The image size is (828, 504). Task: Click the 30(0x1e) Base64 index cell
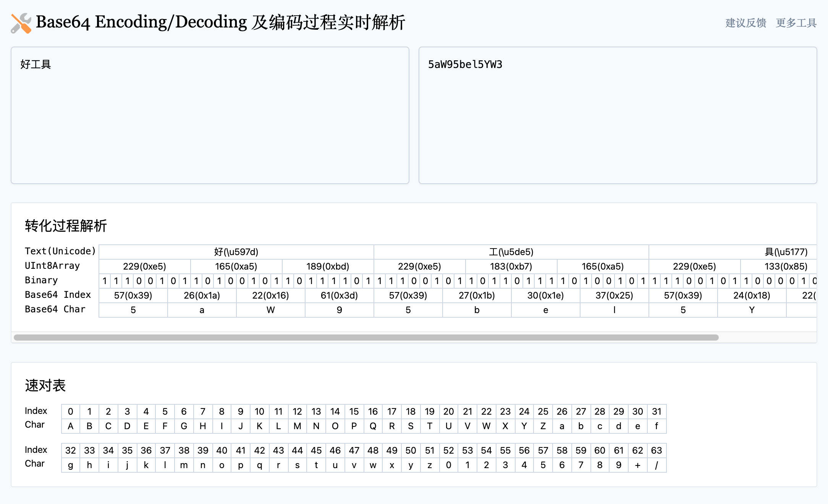[546, 296]
